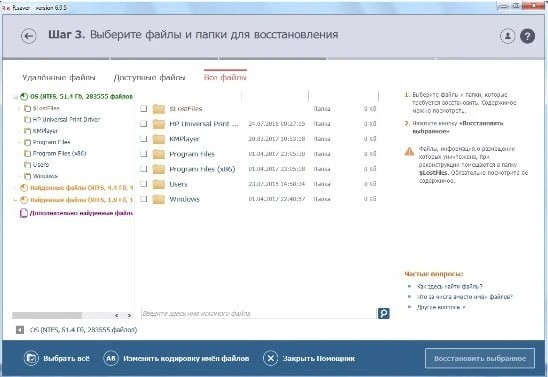Check the Program Files checkbox in list
Screen dimensions: 548x377
coord(144,154)
